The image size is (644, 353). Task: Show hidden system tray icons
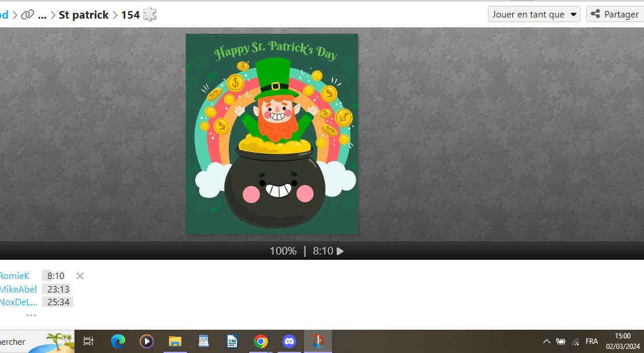tap(547, 341)
